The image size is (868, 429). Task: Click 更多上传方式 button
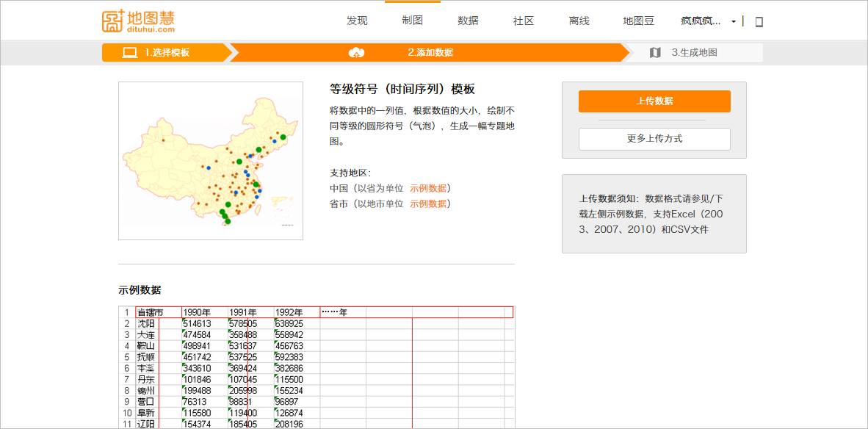654,139
